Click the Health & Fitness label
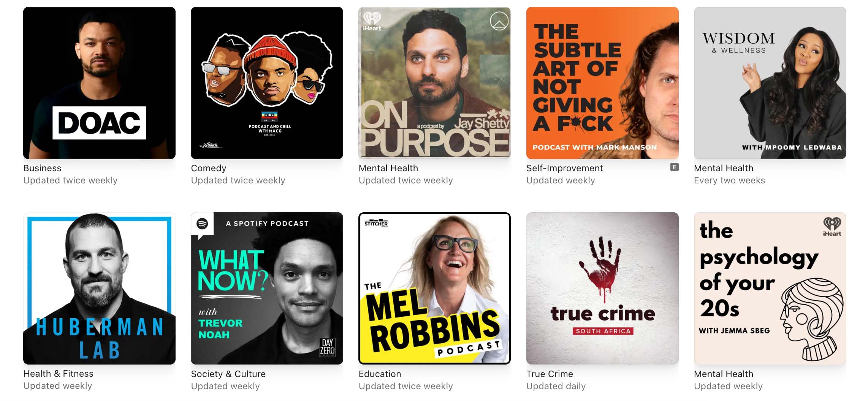Screen dimensions: 868x401 point(58,374)
